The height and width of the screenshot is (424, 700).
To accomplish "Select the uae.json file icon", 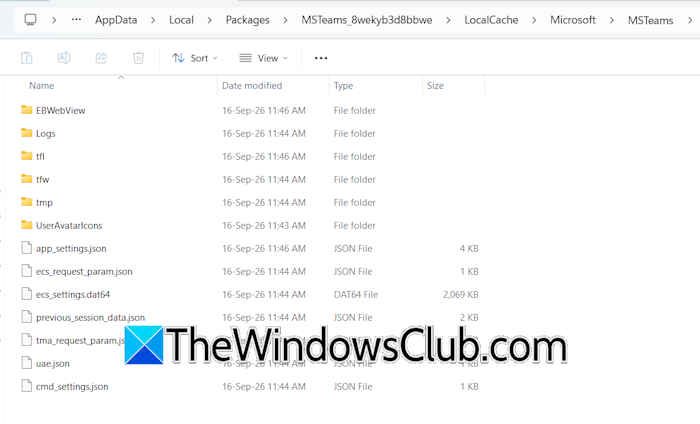I will (27, 363).
